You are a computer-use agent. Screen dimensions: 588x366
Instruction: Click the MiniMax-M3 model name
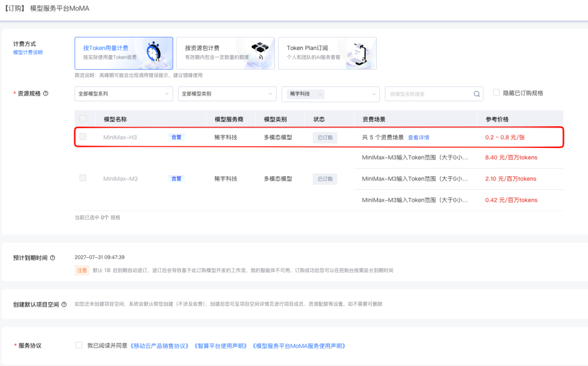coord(120,179)
